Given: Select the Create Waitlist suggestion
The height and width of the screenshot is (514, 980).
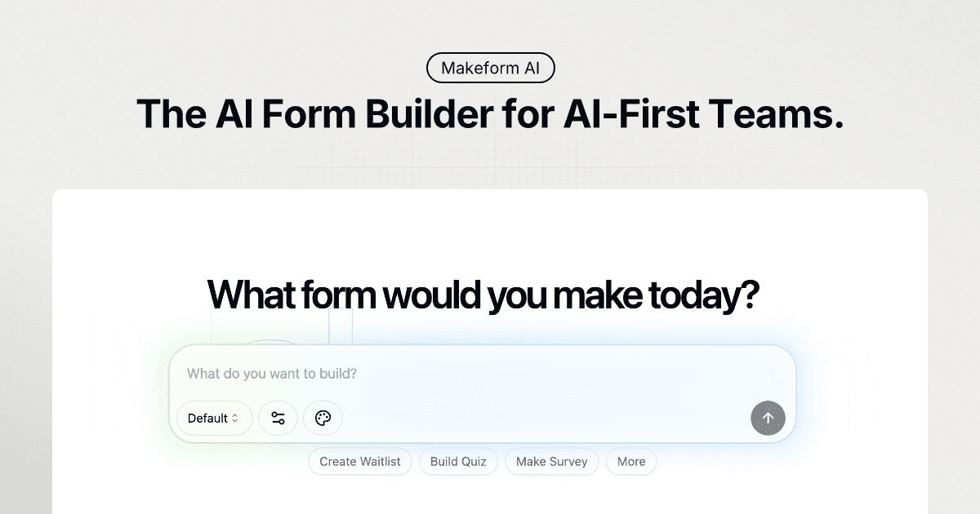Looking at the screenshot, I should pos(359,461).
